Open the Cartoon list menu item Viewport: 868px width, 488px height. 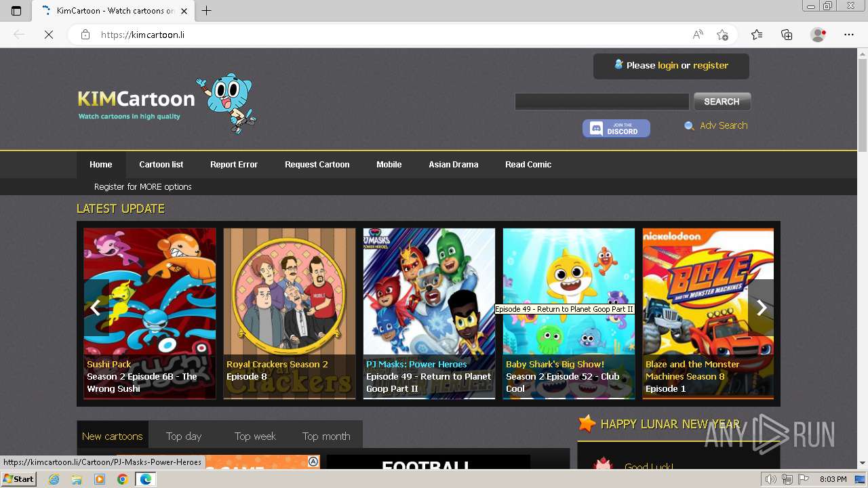pyautogui.click(x=161, y=165)
